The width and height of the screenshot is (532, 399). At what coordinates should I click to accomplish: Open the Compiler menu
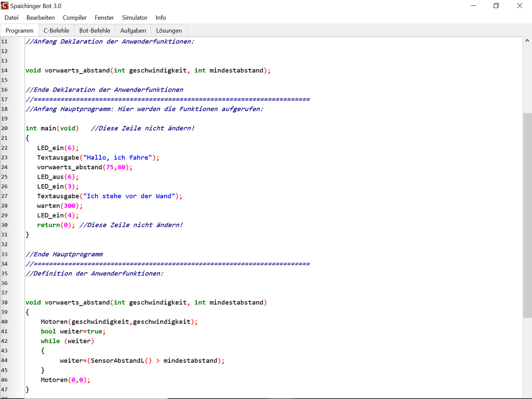pos(75,18)
